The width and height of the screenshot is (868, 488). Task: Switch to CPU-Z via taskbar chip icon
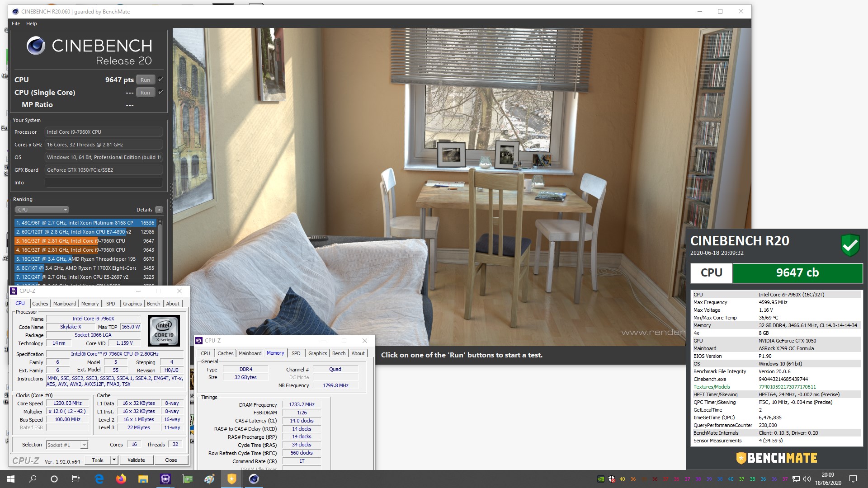[165, 479]
